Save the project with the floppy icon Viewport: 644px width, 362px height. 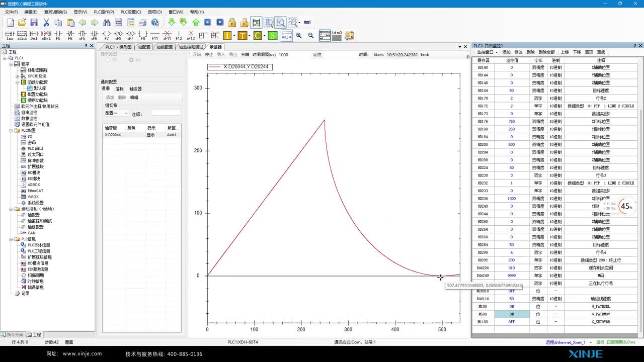(x=34, y=22)
